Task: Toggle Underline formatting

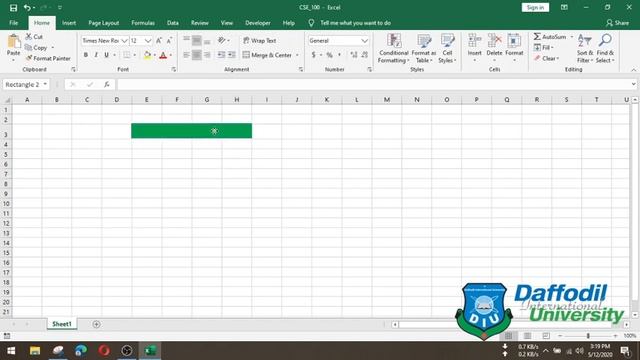Action: click(106, 55)
